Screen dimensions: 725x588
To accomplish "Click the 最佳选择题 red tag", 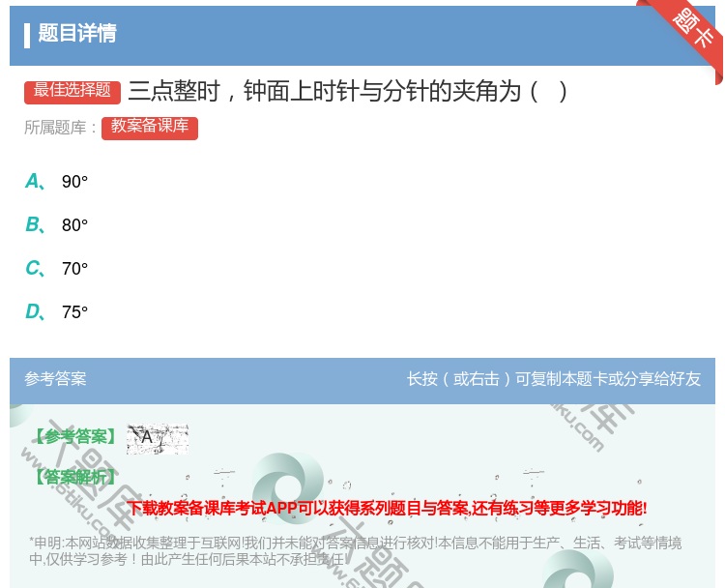I will [x=72, y=91].
